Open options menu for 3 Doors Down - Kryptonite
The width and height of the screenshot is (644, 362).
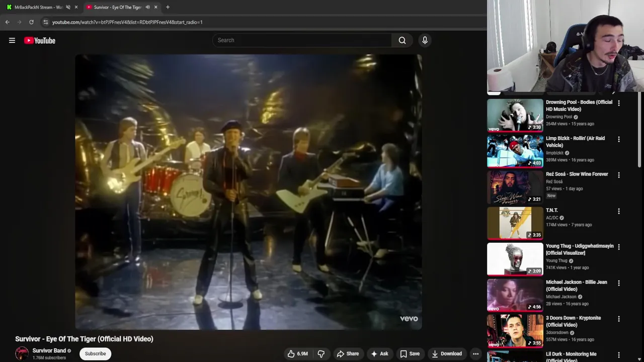pos(619,319)
